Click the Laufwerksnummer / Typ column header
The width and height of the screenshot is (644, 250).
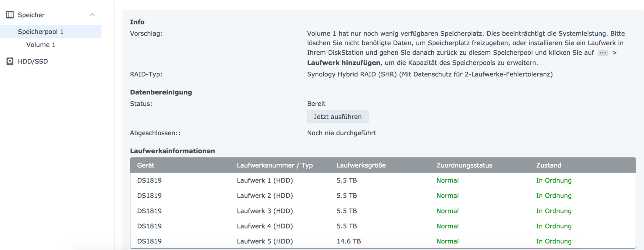pyautogui.click(x=275, y=165)
